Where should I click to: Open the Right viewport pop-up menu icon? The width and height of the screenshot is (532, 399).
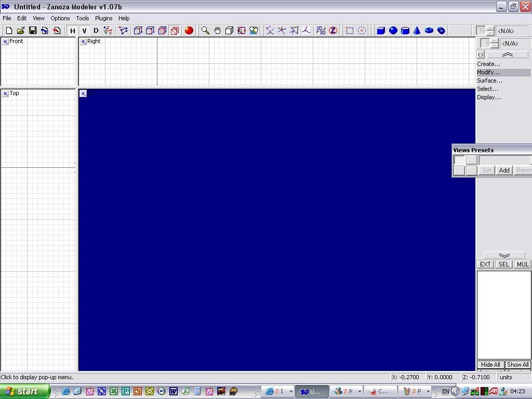[x=83, y=42]
